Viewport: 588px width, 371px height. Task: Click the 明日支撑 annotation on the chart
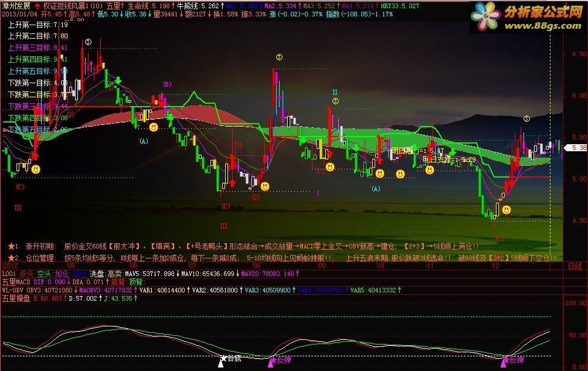click(x=449, y=159)
